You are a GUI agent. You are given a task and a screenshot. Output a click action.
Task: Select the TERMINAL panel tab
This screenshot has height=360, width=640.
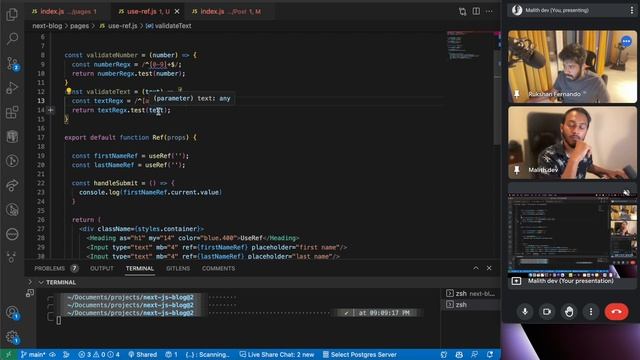(140, 268)
